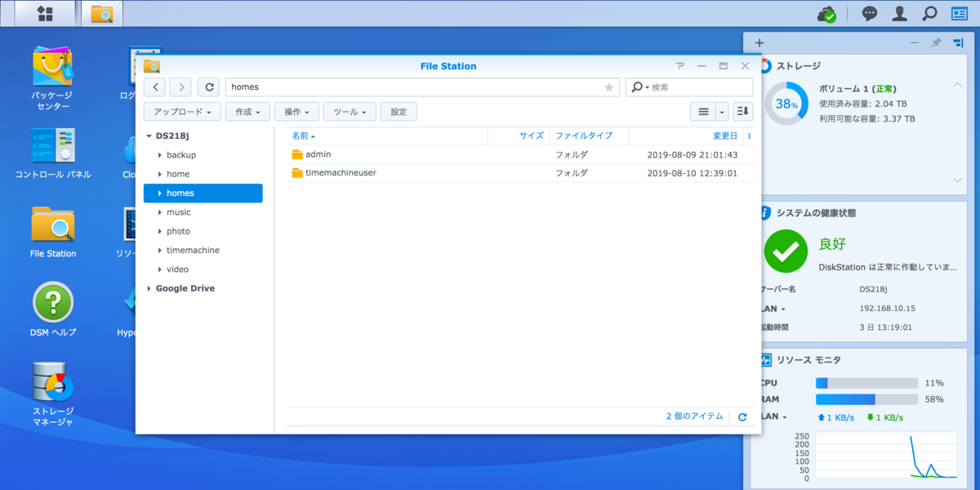The height and width of the screenshot is (490, 980).
Task: Open the sort order icon
Action: [x=742, y=112]
